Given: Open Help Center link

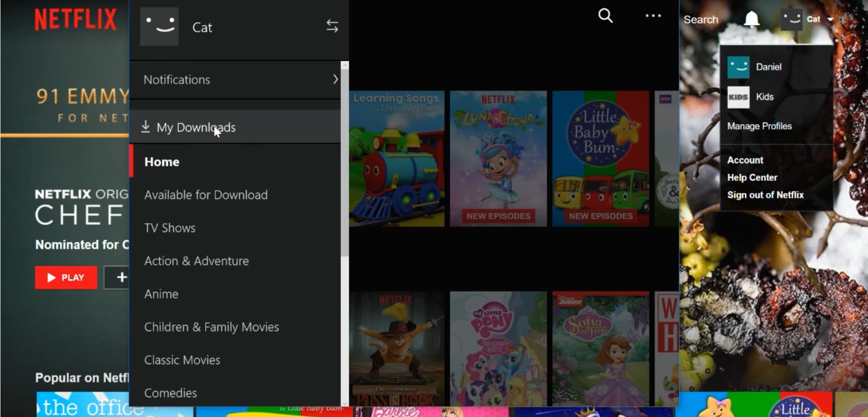Looking at the screenshot, I should [752, 177].
